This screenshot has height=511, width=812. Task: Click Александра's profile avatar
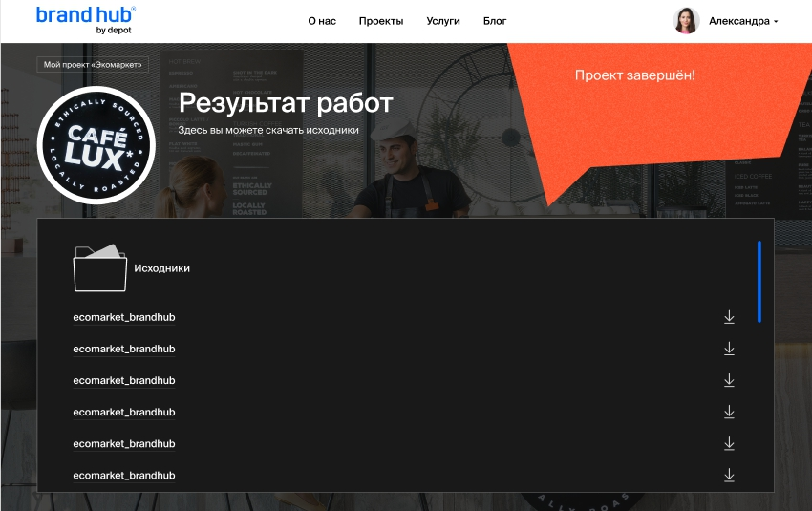coord(686,21)
